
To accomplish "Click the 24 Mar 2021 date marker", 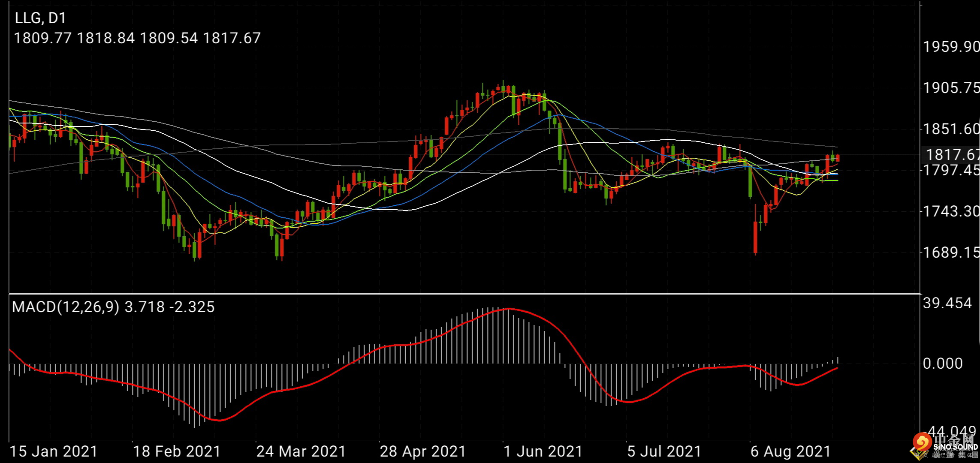I will pos(301,451).
